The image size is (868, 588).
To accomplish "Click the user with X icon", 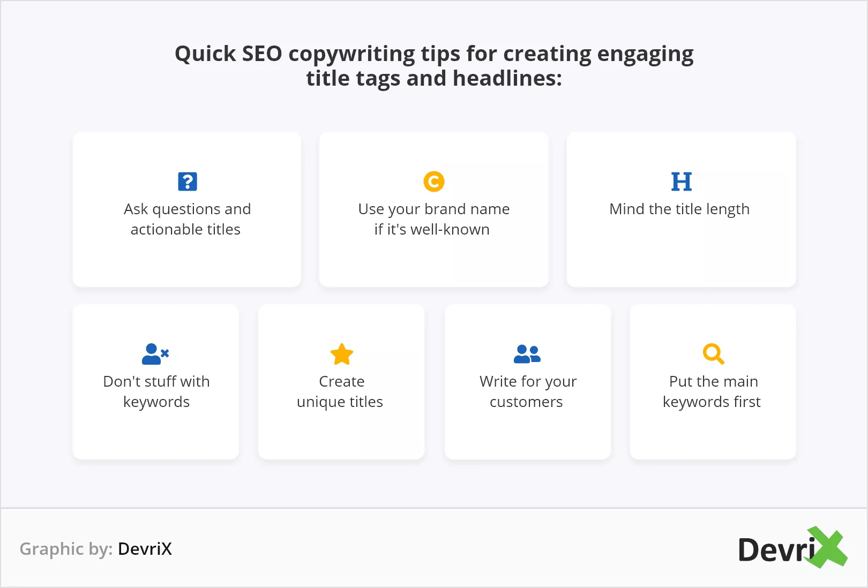I will click(155, 354).
